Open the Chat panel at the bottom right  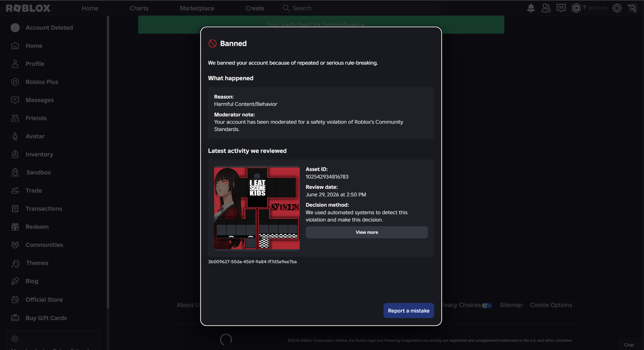[x=629, y=345]
